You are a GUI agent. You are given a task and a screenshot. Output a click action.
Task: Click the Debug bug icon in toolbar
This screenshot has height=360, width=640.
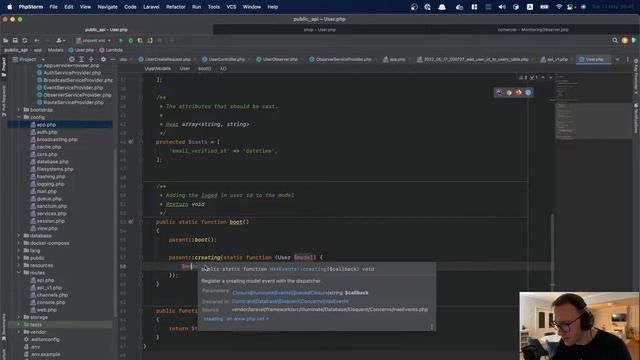(131, 40)
